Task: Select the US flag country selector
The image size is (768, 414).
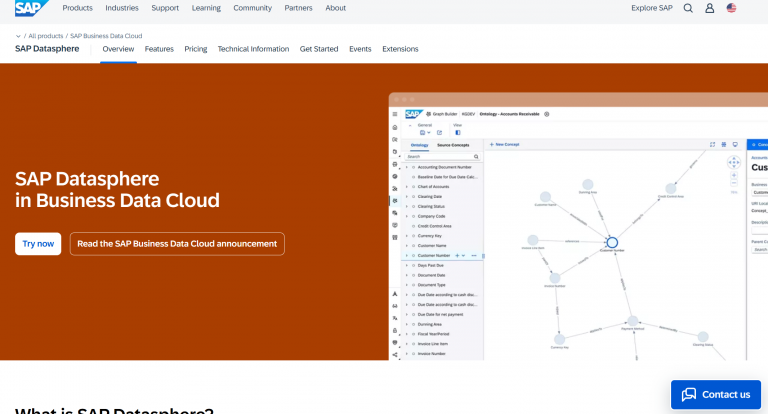Action: click(x=731, y=8)
